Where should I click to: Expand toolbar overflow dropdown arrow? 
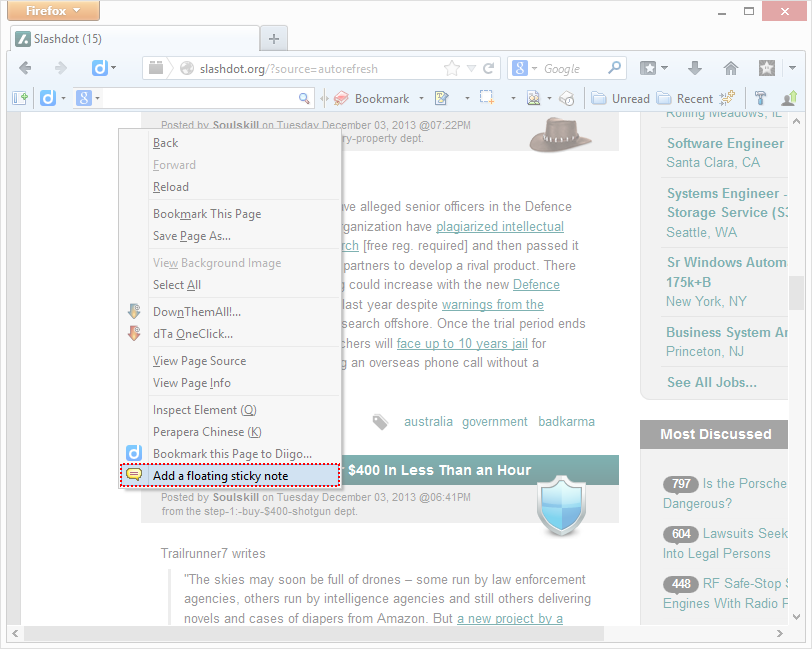click(792, 68)
